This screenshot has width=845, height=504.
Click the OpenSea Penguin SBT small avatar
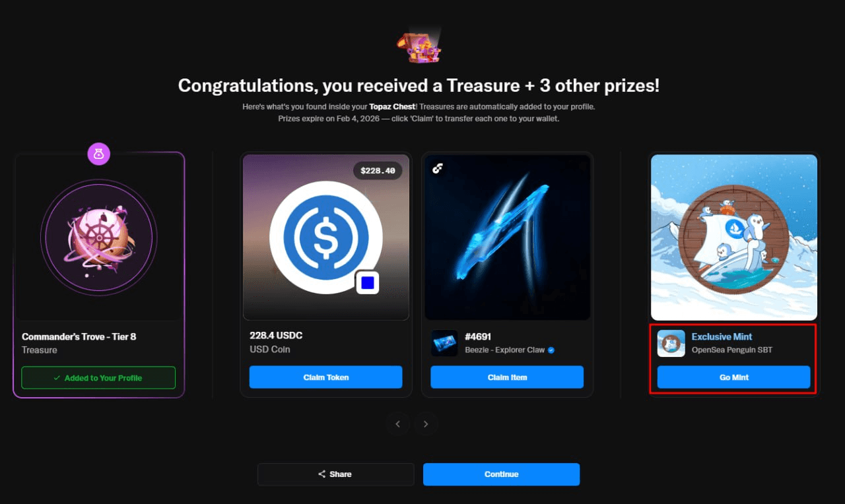671,343
